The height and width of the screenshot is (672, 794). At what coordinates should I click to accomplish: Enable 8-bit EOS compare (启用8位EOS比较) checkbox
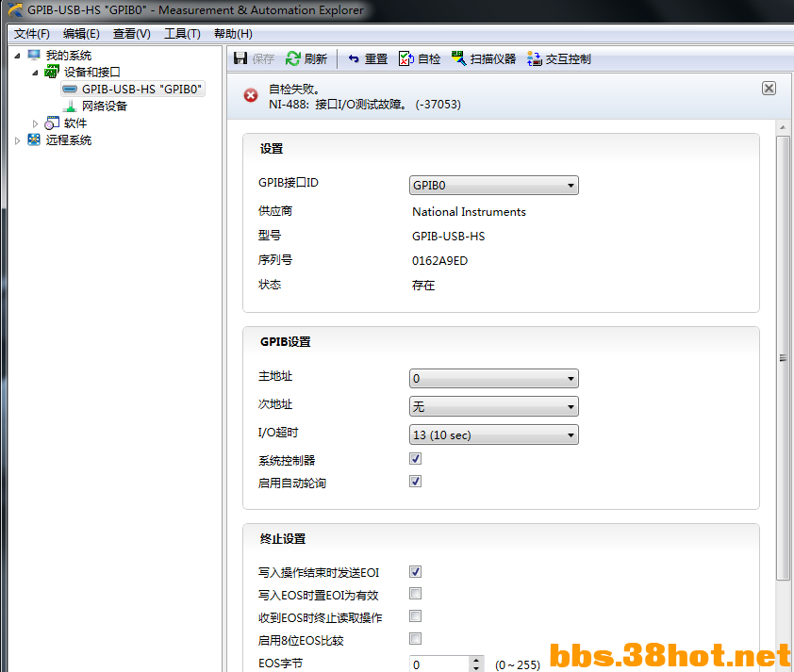[x=415, y=639]
